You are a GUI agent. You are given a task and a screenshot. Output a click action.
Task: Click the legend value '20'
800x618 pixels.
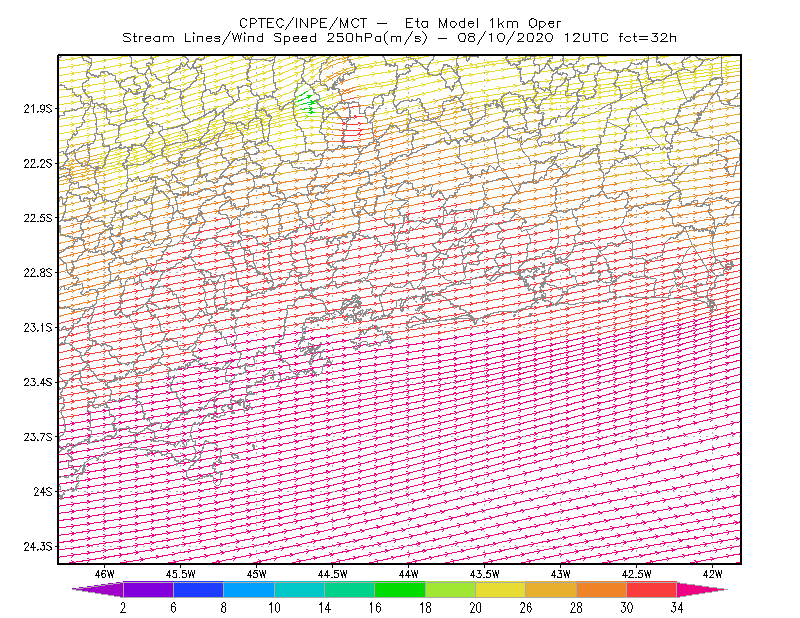click(476, 608)
